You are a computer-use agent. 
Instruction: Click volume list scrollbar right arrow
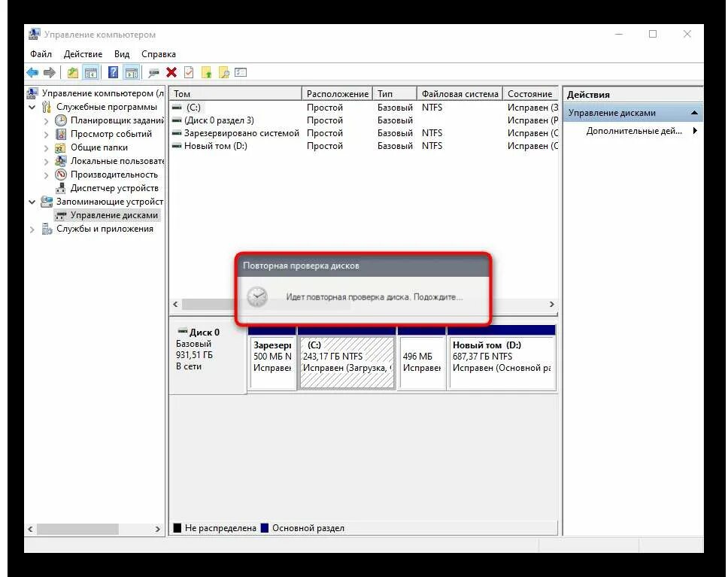point(551,304)
